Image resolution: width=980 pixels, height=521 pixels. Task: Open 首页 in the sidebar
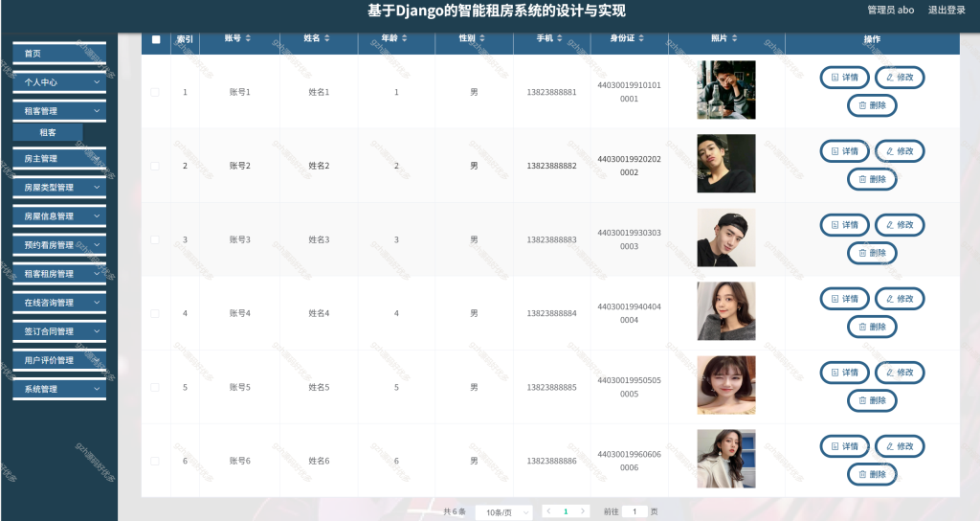(x=59, y=54)
